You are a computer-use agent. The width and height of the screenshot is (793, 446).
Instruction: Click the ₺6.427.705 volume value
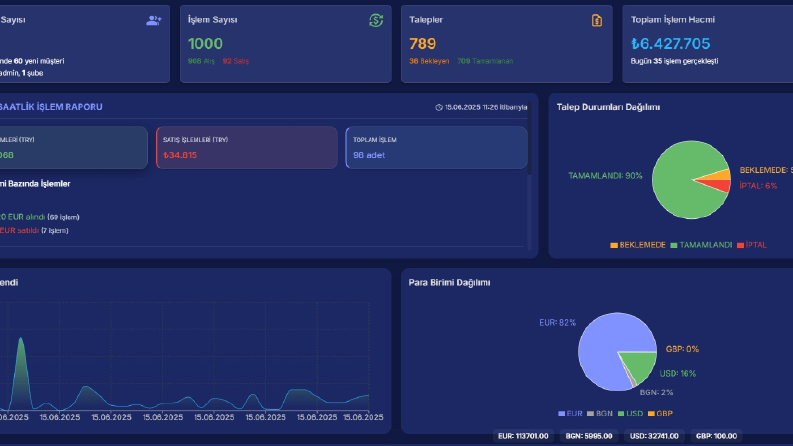pos(671,44)
